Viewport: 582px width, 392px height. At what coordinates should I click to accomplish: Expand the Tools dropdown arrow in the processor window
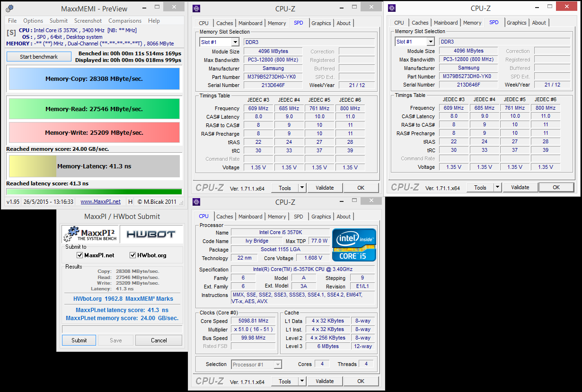pos(302,381)
